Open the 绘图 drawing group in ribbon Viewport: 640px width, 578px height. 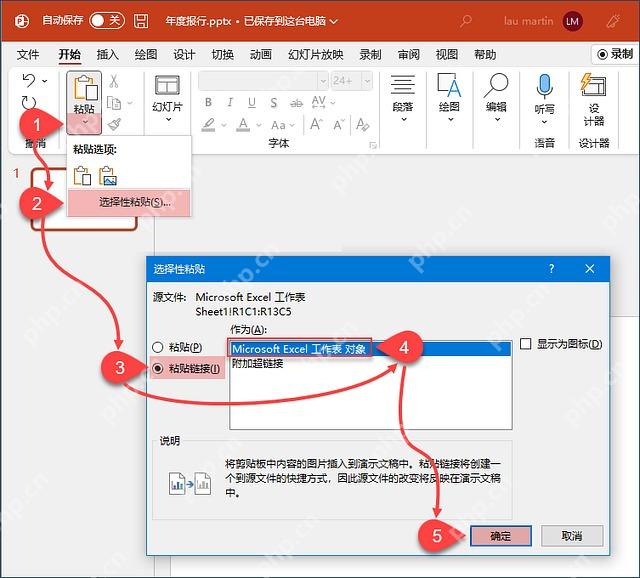click(x=449, y=98)
